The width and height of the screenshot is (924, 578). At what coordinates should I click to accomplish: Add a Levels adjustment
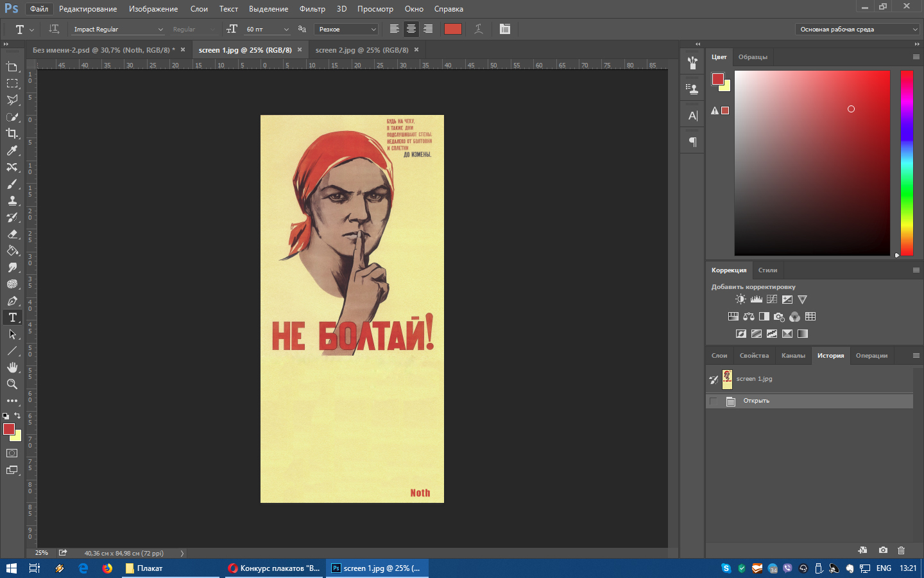click(x=757, y=299)
